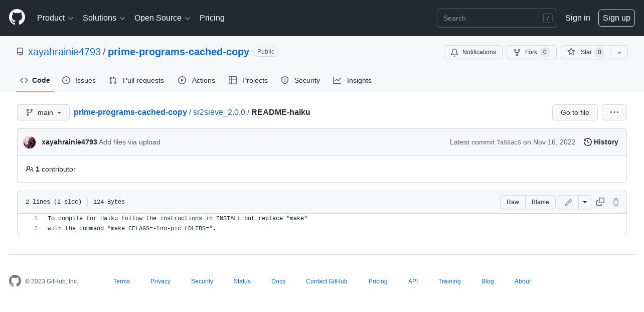Viewport: 644px width, 312px height.
Task: Open Contact GitHub footer link
Action: click(x=327, y=281)
